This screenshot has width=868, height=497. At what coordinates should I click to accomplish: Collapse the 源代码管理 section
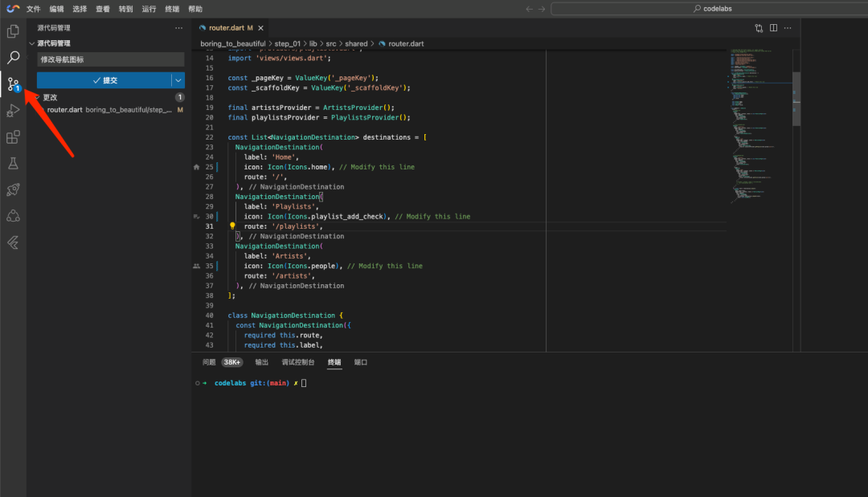pyautogui.click(x=32, y=43)
